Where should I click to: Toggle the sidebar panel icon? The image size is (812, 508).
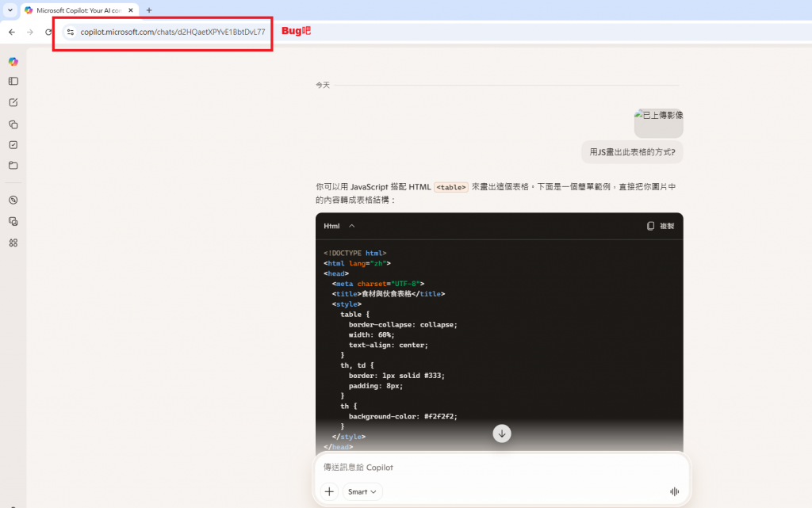click(x=13, y=81)
